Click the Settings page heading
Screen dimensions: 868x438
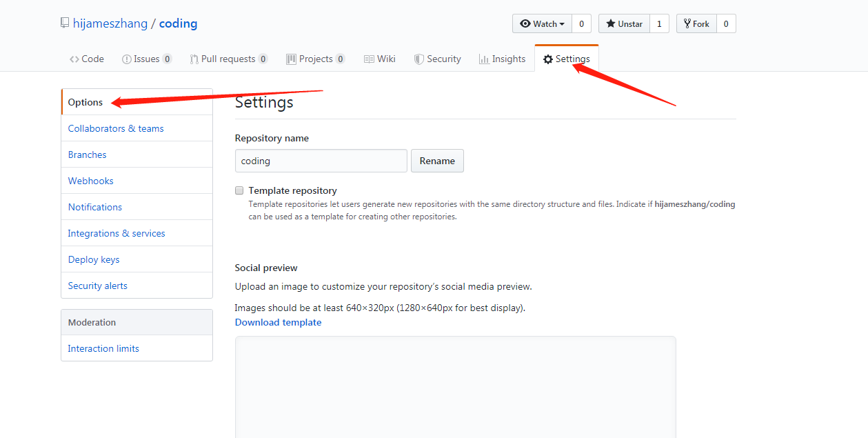(264, 102)
